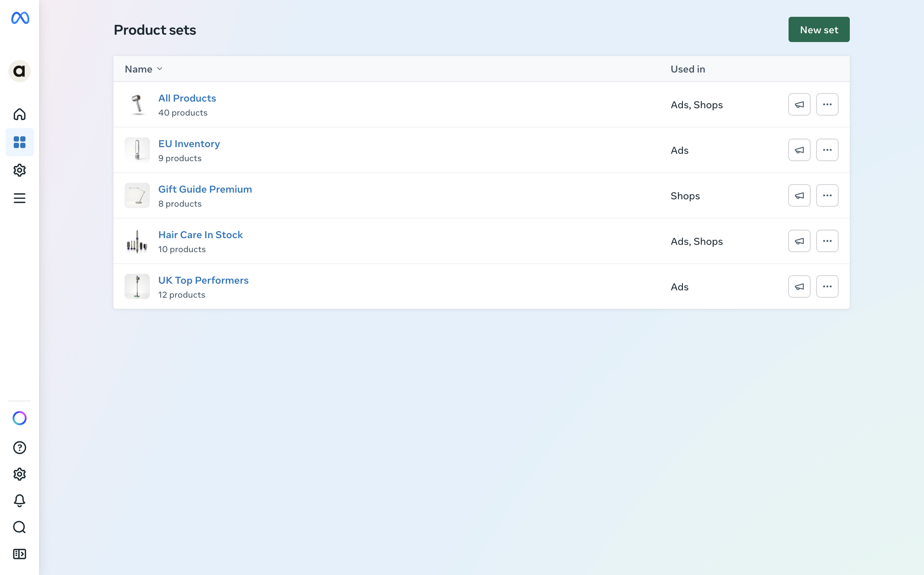This screenshot has width=924, height=575.
Task: Open the Meta AI ring icon
Action: [19, 418]
